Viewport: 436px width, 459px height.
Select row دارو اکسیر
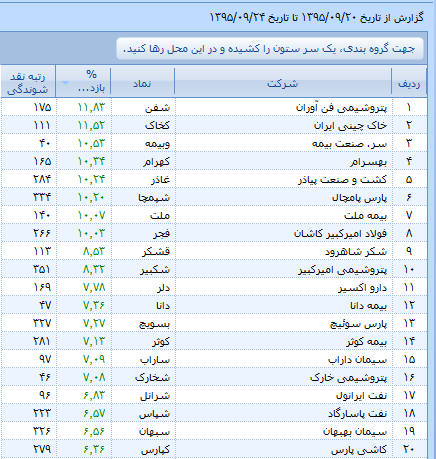[x=214, y=287]
